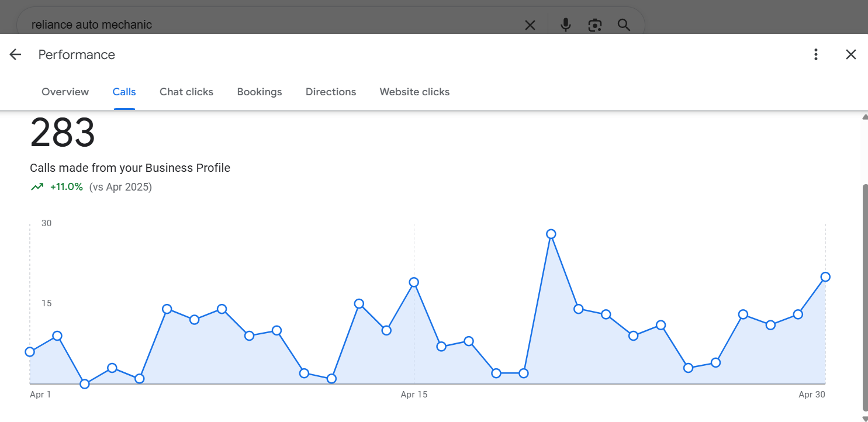This screenshot has height=422, width=868.
Task: Select the Apr 30 last data point
Action: (825, 277)
